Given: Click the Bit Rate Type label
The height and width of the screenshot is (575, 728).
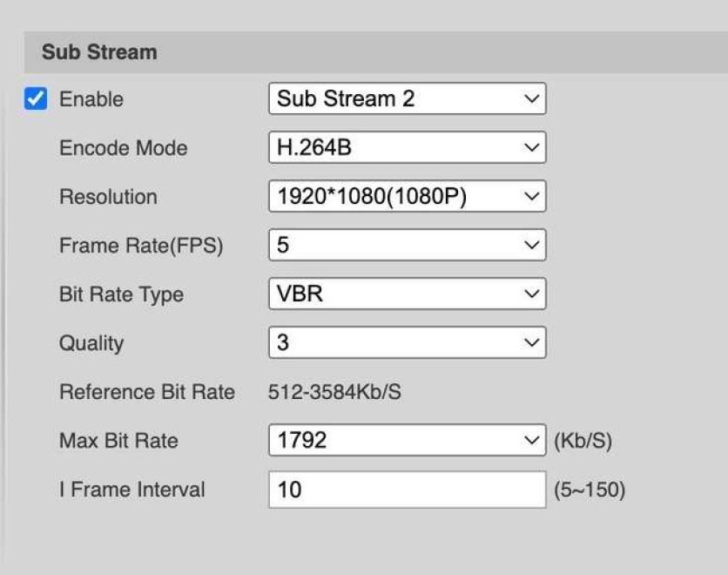Looking at the screenshot, I should [x=121, y=294].
